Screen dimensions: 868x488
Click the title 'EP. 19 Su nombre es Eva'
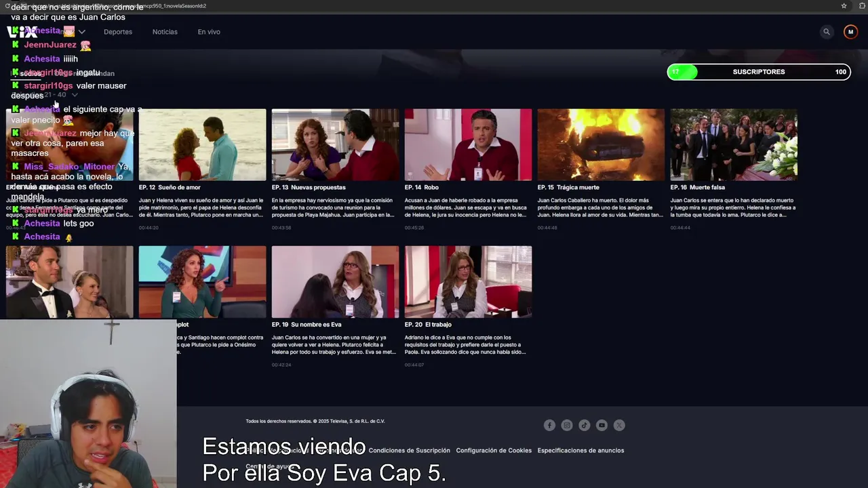point(307,324)
